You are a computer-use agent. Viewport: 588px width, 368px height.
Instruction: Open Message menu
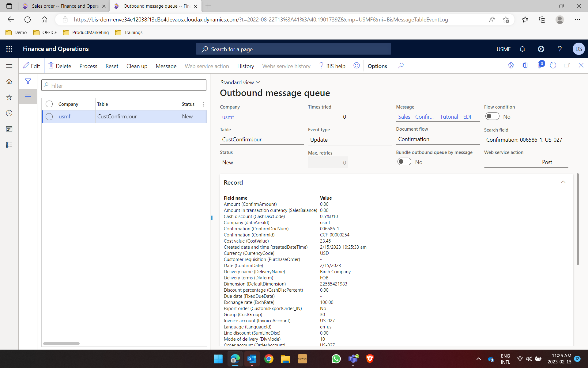[166, 66]
